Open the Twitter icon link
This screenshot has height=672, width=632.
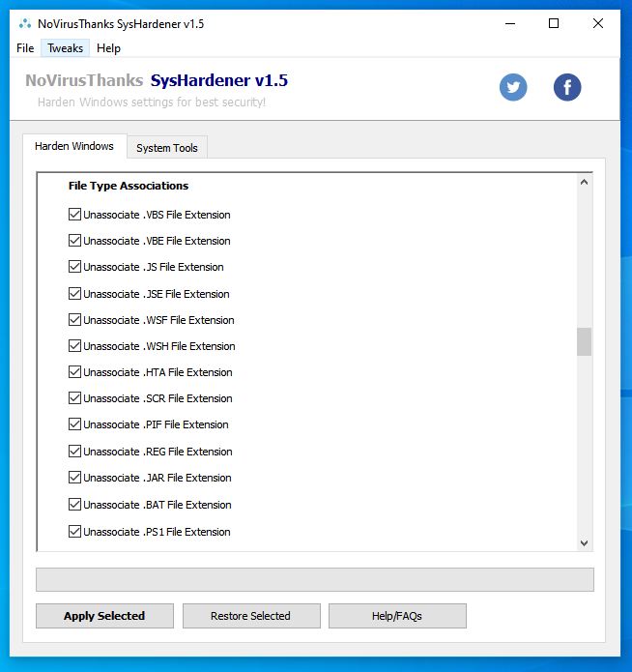[x=513, y=87]
